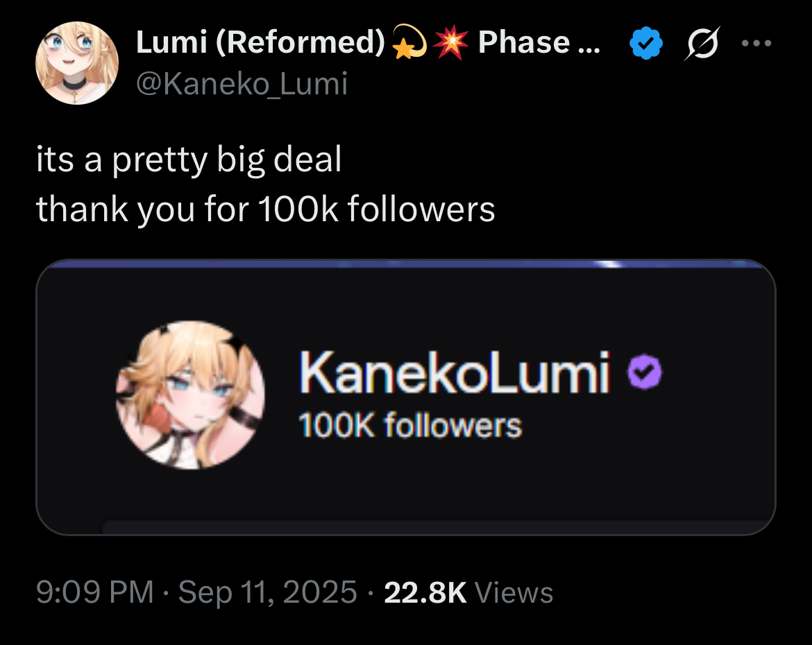Click the "thank you for 100k followers" text
The width and height of the screenshot is (812, 645).
[265, 209]
